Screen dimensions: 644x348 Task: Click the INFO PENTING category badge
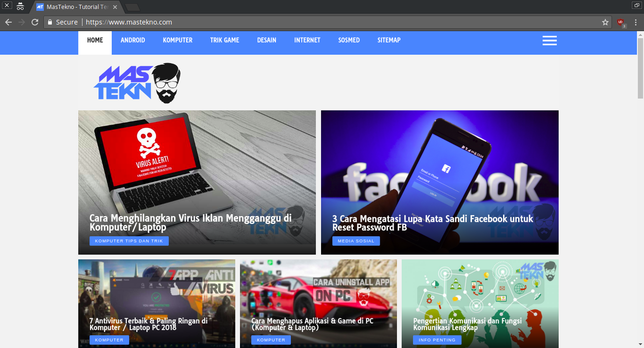click(x=437, y=339)
